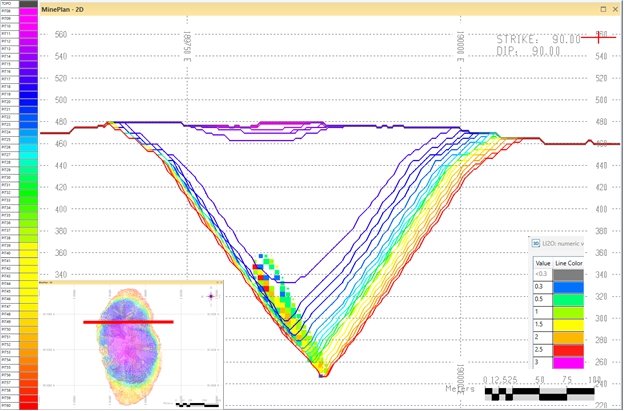624x411 pixels.
Task: Click the compass marker in the inset plan map
Action: [211, 296]
